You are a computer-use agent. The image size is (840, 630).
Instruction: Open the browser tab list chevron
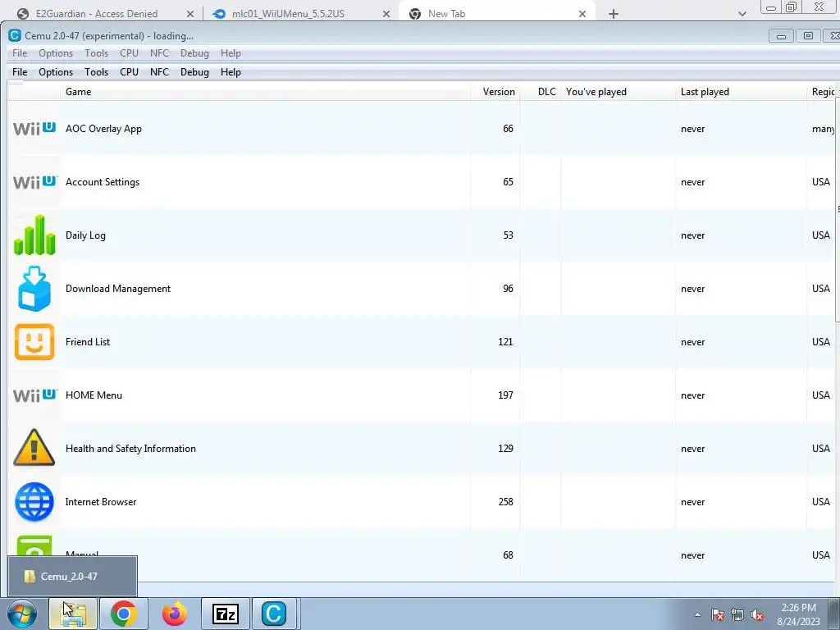pyautogui.click(x=742, y=14)
